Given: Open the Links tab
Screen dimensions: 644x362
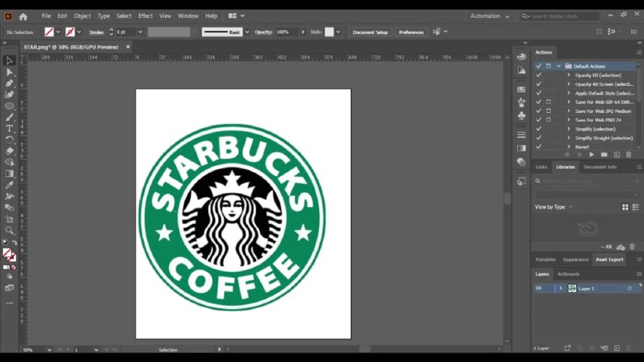Looking at the screenshot, I should [541, 167].
